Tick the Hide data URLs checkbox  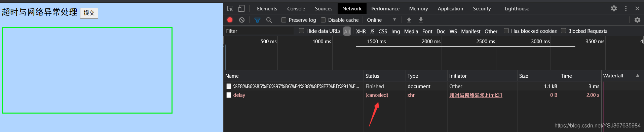pos(301,31)
